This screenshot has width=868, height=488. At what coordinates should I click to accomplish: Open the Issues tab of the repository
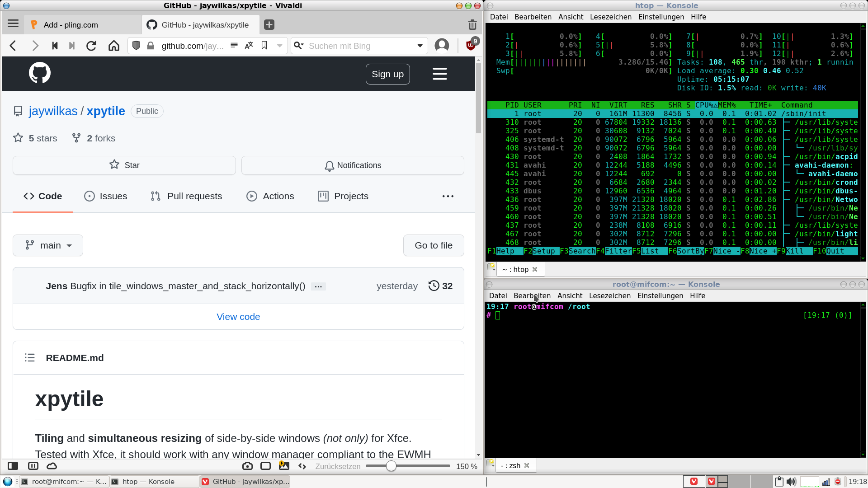106,196
